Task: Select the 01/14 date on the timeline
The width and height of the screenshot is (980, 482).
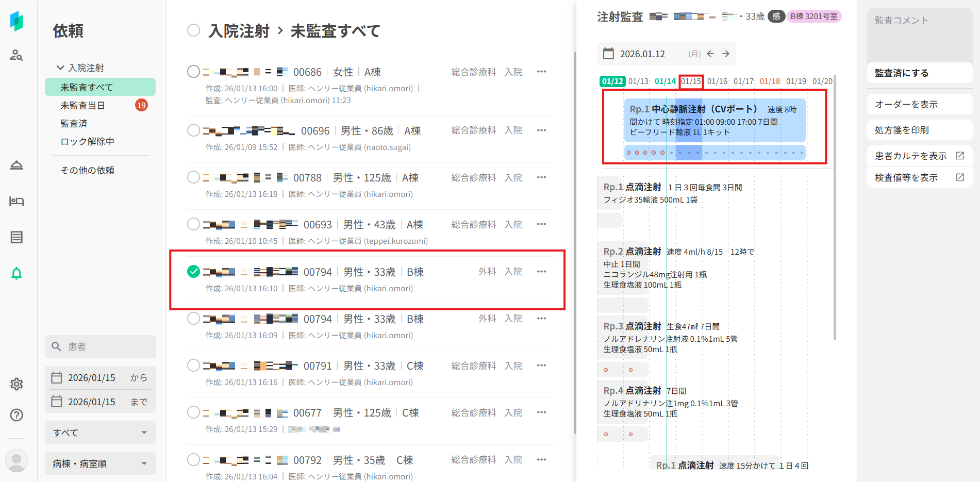Action: point(665,81)
